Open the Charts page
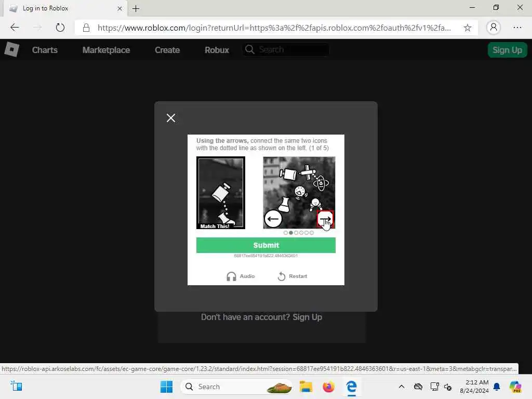This screenshot has height=399, width=532. pos(45,50)
